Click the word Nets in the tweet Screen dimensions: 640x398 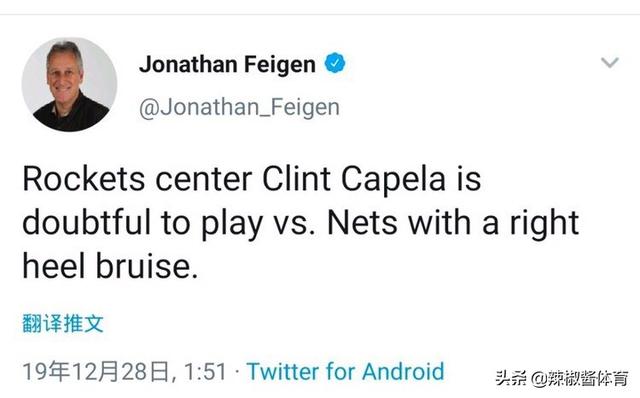coord(362,223)
